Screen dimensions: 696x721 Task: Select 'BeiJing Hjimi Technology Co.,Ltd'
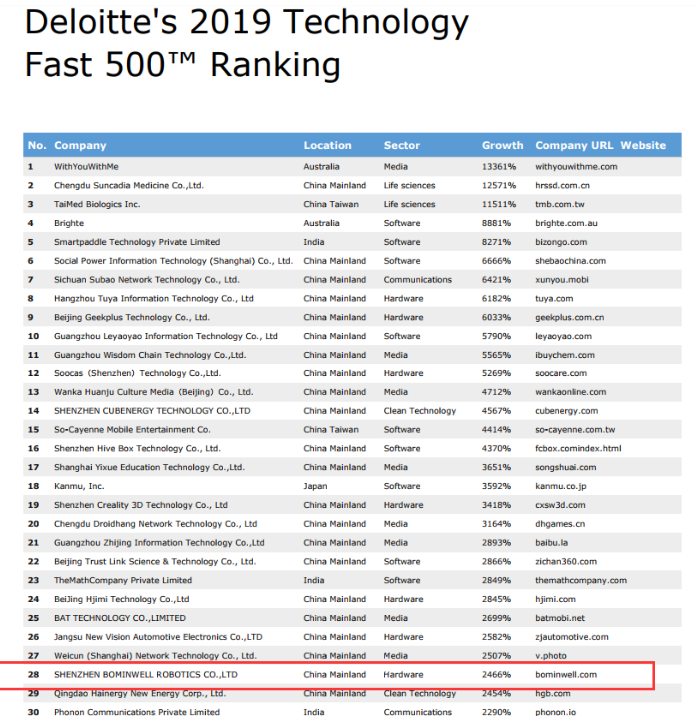tap(121, 599)
